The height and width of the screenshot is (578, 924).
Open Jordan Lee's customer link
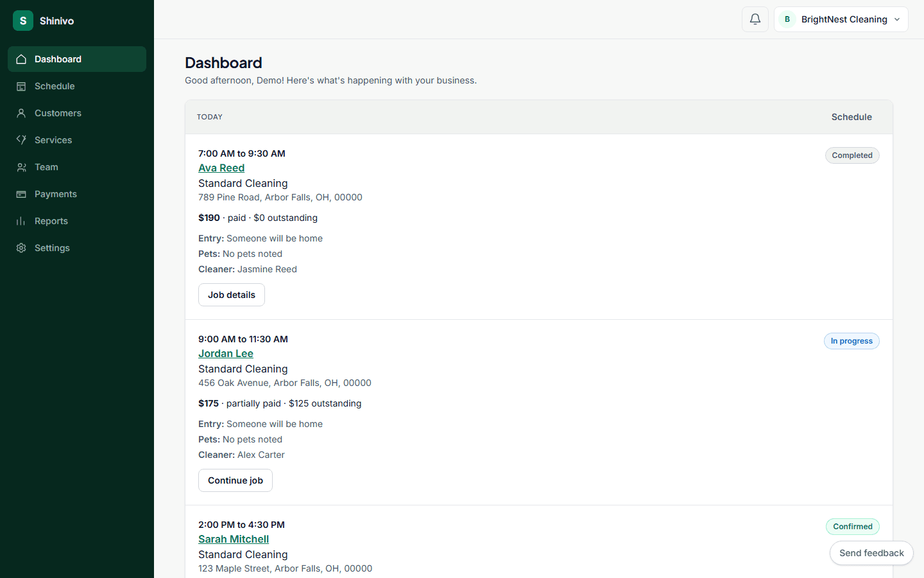tap(226, 353)
